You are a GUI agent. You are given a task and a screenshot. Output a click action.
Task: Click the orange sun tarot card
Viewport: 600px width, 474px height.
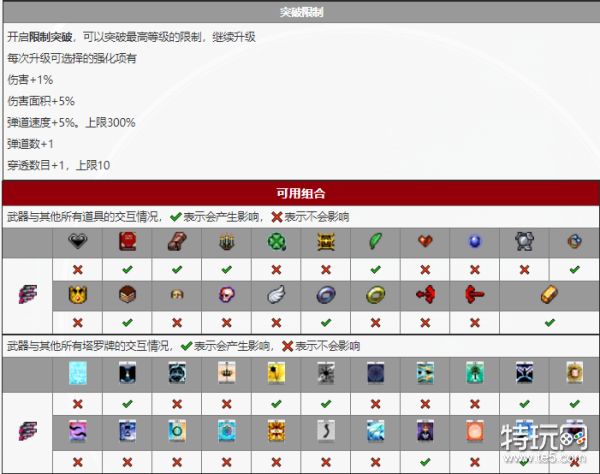[x=474, y=430]
